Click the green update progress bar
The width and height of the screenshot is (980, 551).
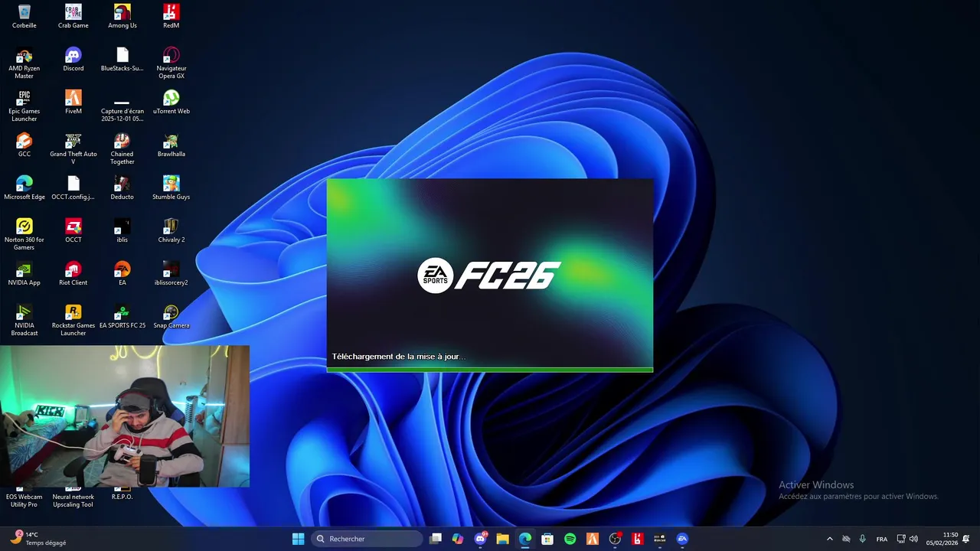(490, 370)
